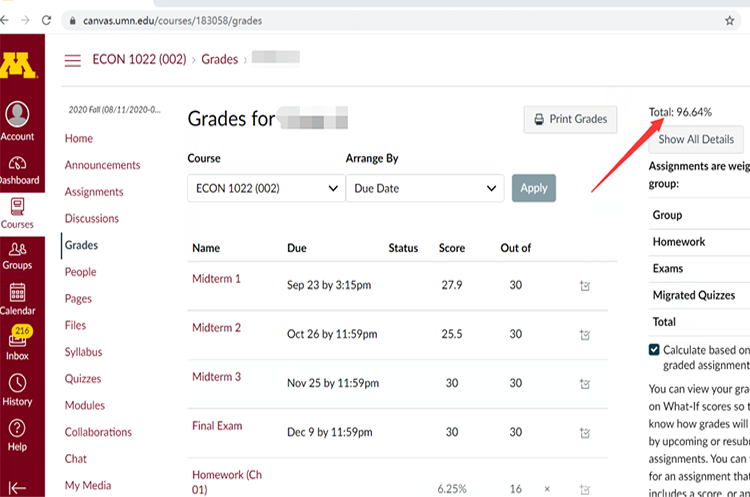Click Show All Details button

pyautogui.click(x=696, y=139)
